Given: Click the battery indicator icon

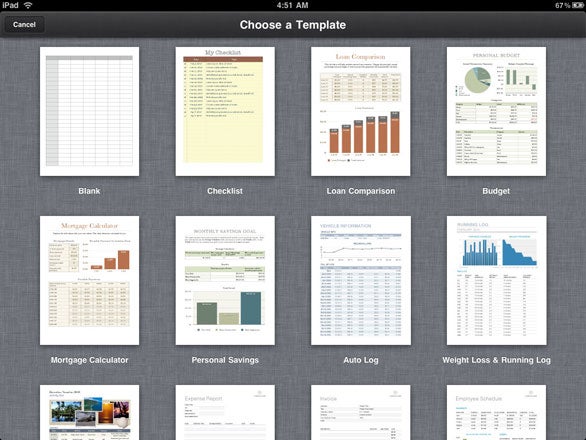Looking at the screenshot, I should (x=577, y=5).
